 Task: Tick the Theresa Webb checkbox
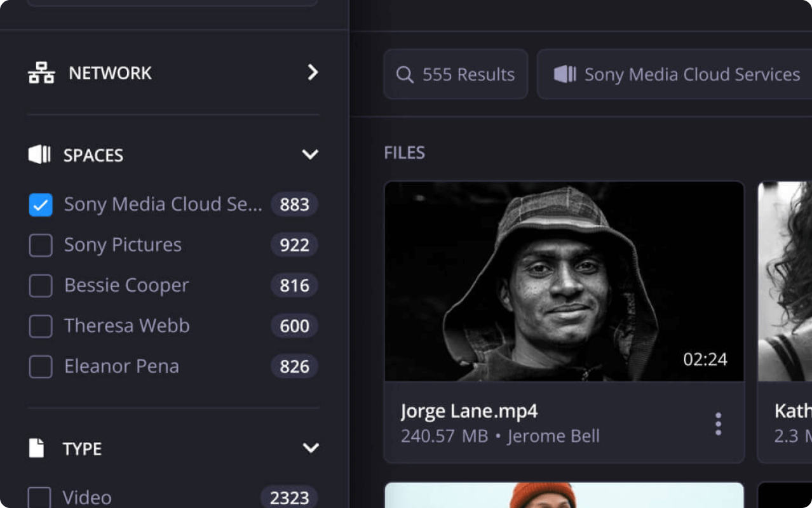click(41, 326)
